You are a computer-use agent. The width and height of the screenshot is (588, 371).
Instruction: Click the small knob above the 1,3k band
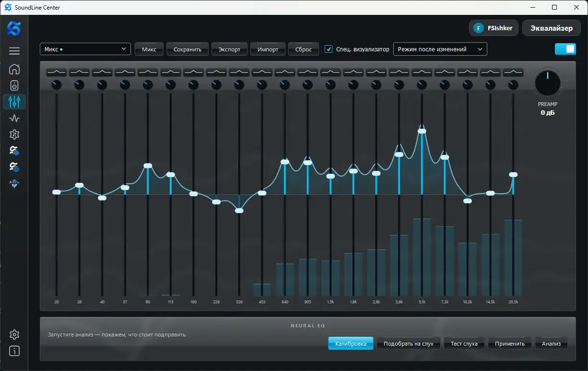click(330, 85)
